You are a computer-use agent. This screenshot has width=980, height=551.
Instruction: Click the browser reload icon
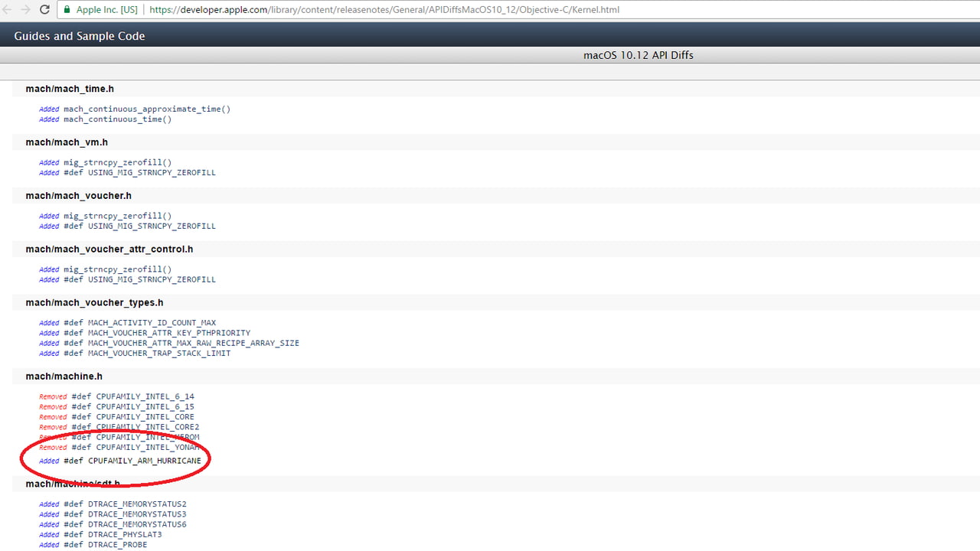[44, 10]
